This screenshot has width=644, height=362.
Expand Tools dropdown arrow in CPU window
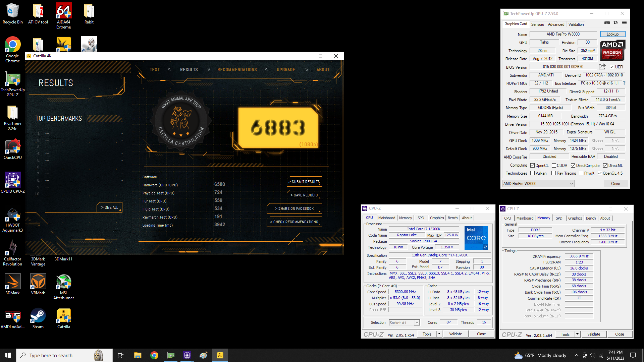(439, 334)
